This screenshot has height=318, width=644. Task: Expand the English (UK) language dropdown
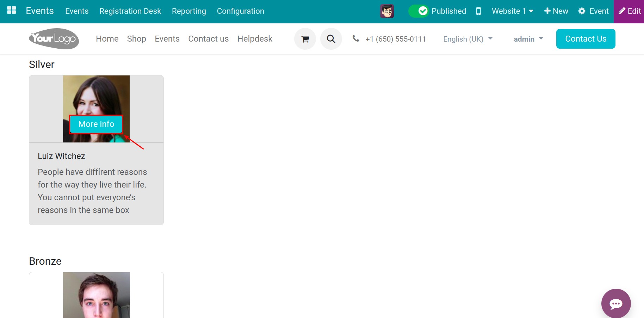tap(468, 39)
